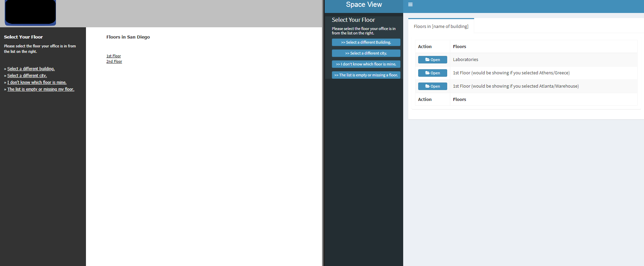
Task: Open the 2nd Floor link in San Diego
Action: 114,61
